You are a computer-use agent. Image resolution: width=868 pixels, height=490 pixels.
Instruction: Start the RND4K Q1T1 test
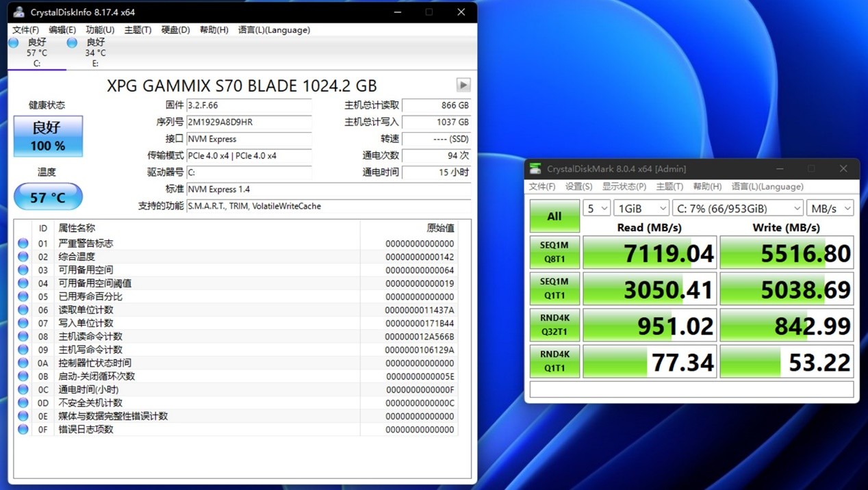coord(554,361)
